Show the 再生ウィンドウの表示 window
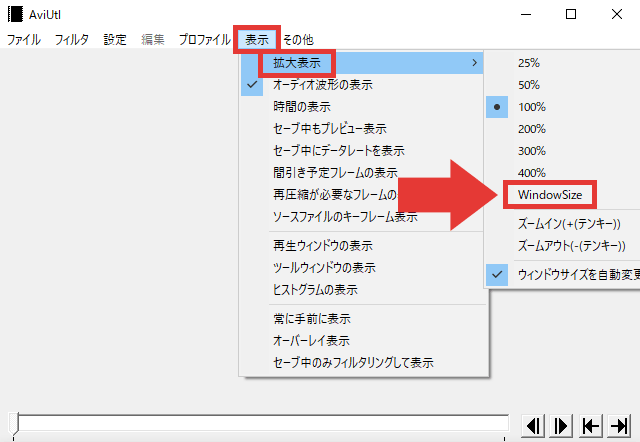 362,246
